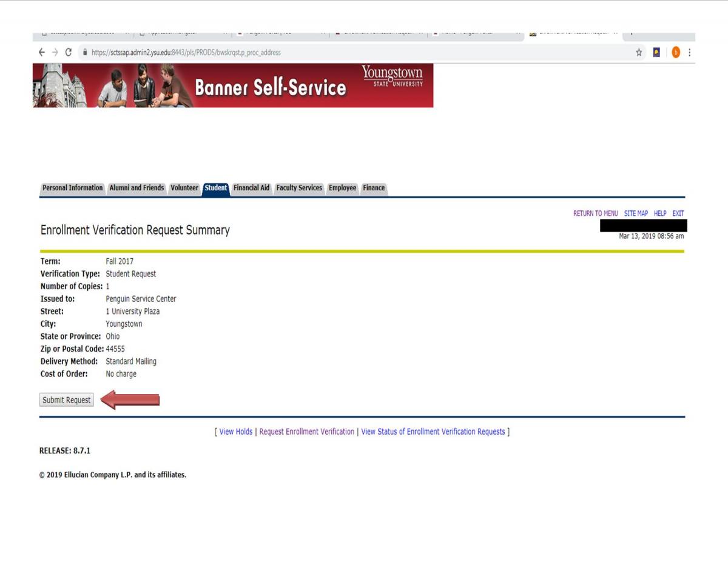Viewport: 728px width, 562px height.
Task: Click the state value Ohio
Action: (x=113, y=336)
